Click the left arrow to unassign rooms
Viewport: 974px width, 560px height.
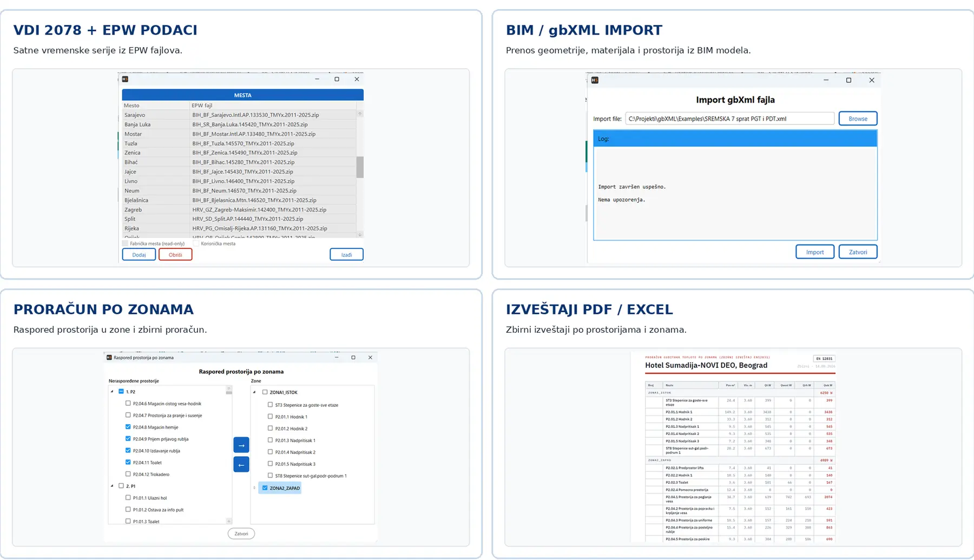coord(241,464)
